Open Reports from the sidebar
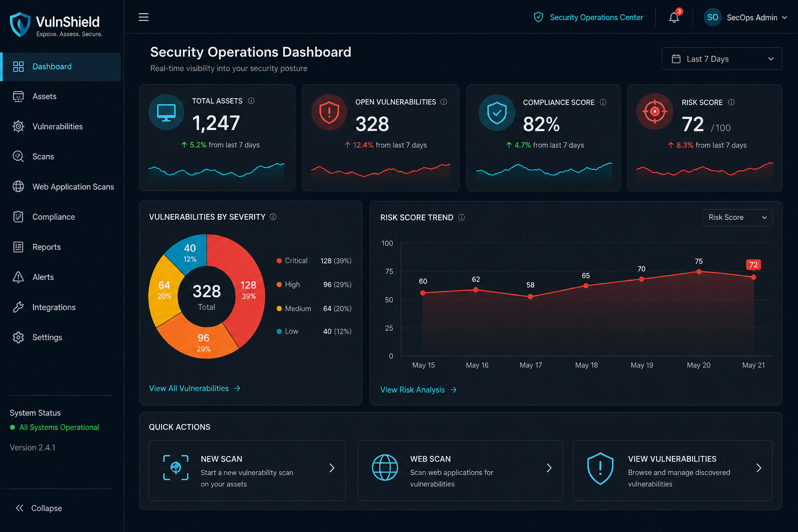This screenshot has height=532, width=798. click(x=61, y=247)
